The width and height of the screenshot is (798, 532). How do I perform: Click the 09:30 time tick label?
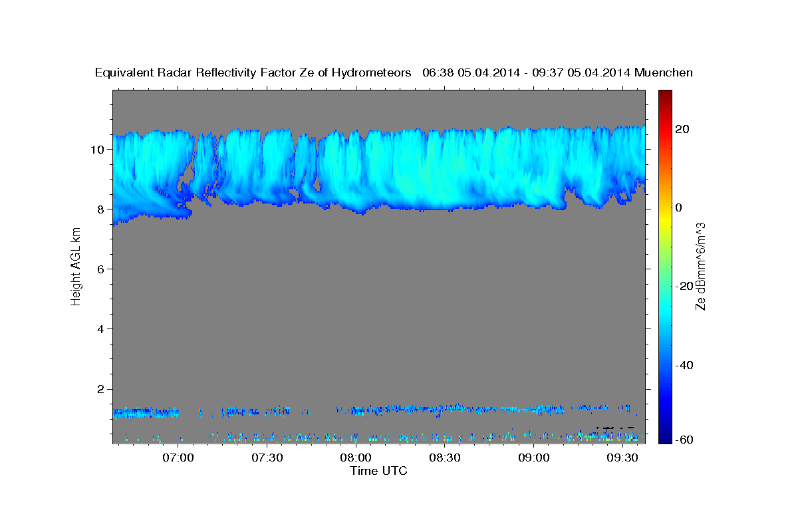(x=622, y=458)
